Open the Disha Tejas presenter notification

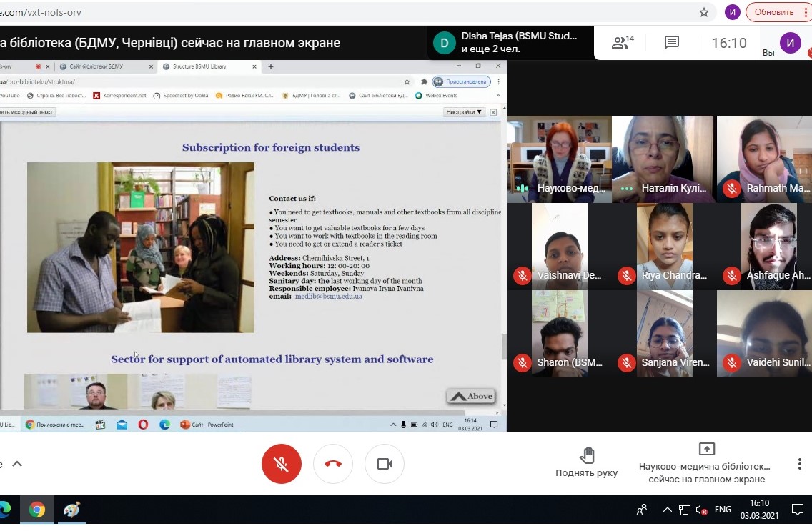point(511,43)
